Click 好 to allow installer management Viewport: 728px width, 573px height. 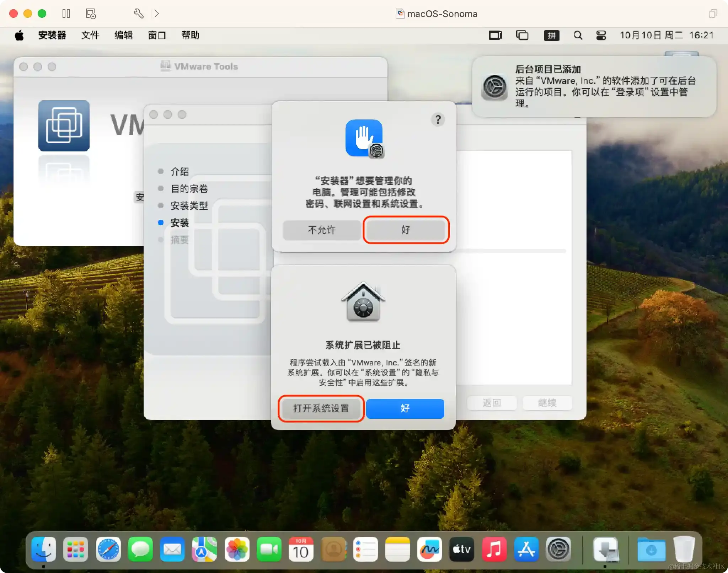tap(406, 230)
